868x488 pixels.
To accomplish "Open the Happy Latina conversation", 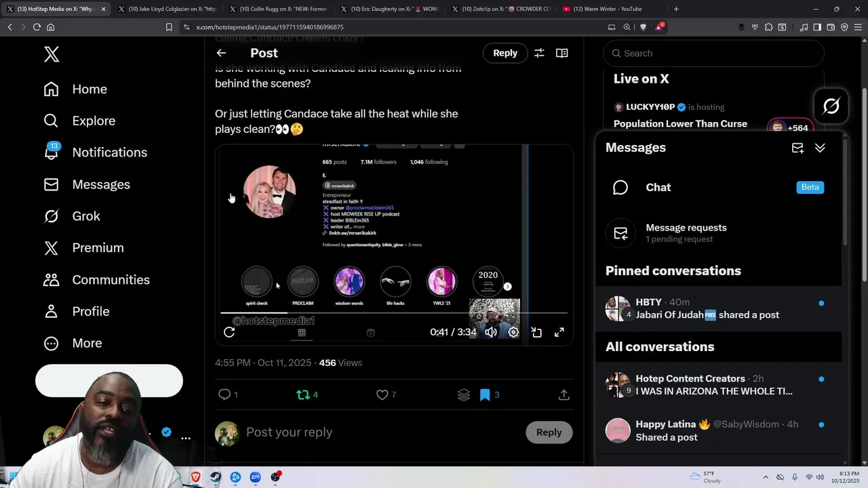I will point(718,430).
